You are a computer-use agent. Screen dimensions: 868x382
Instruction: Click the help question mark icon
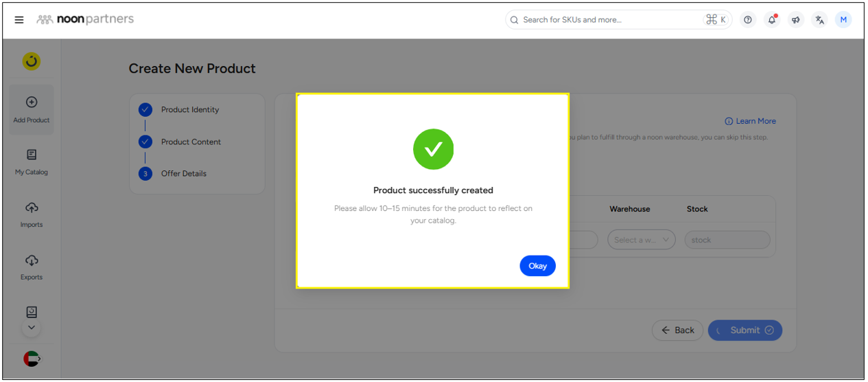[748, 20]
